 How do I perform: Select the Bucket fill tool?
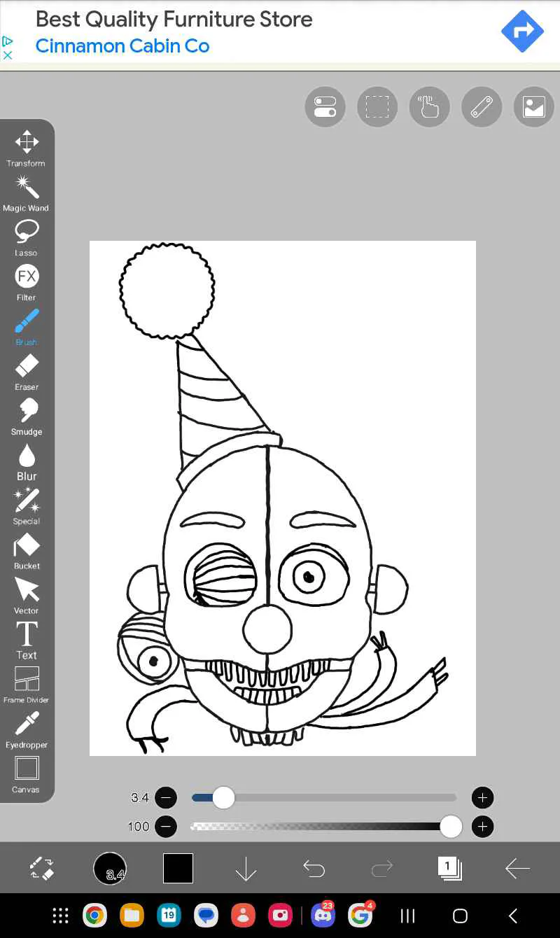tap(27, 551)
